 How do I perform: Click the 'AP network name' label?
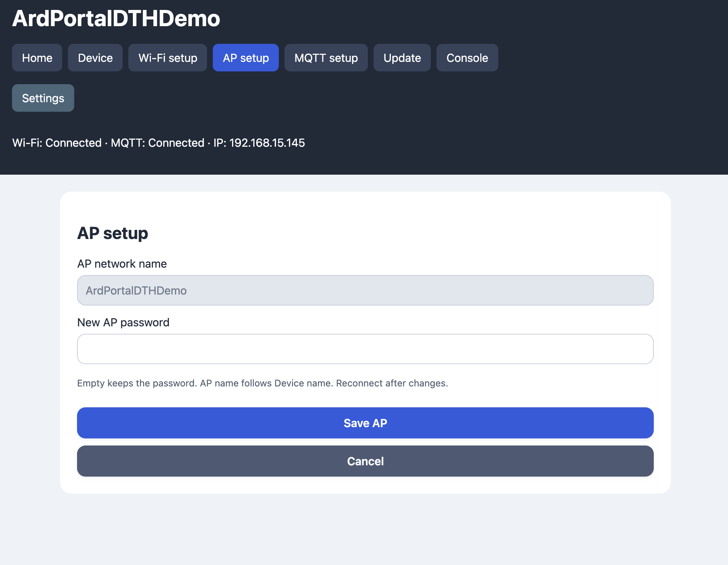[x=122, y=264]
